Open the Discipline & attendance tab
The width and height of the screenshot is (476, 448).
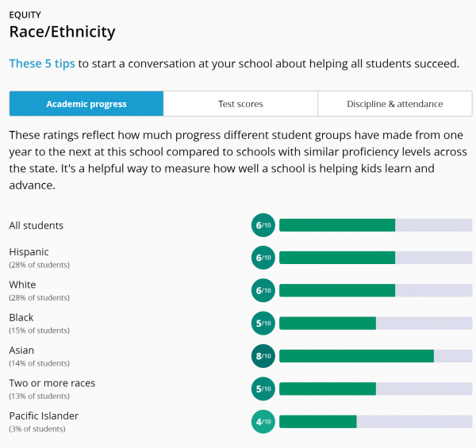click(x=394, y=104)
